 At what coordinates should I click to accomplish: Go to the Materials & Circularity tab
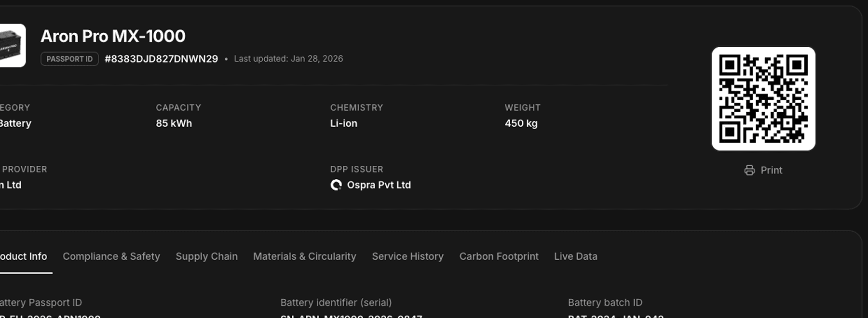304,256
